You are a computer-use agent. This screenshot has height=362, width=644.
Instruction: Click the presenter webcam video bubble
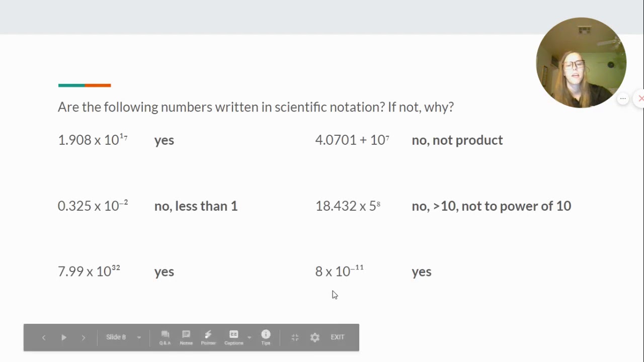[x=581, y=63]
